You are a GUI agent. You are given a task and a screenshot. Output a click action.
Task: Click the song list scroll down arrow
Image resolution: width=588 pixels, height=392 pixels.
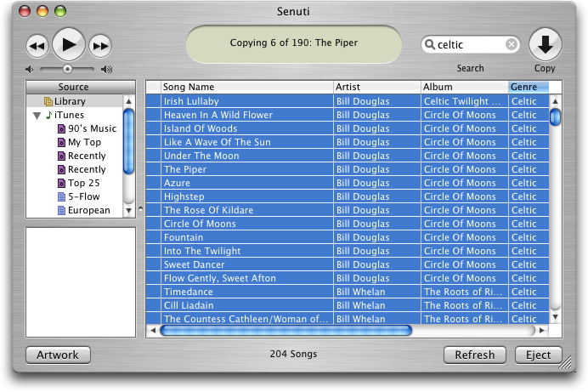(x=556, y=317)
